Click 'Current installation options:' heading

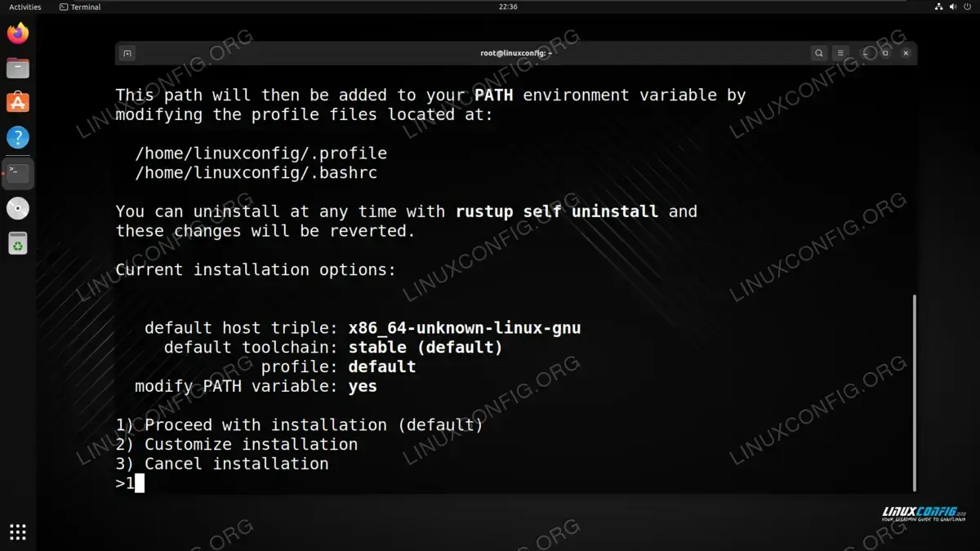pyautogui.click(x=256, y=270)
